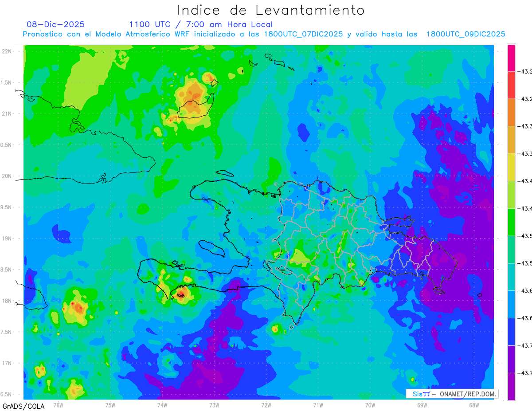Click the '17N' latitude label
Image resolution: width=532 pixels, height=411 pixels.
[7, 363]
